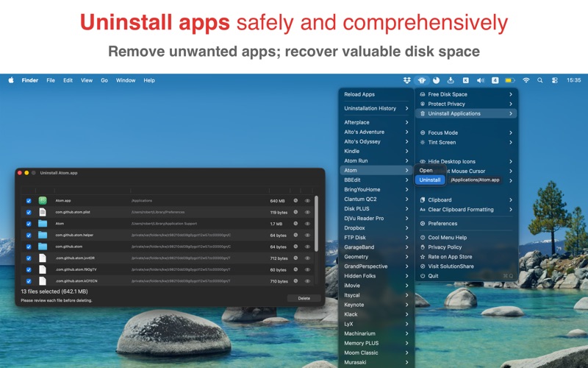Click the reveal icon for the 1.7 MB Atom folder

pyautogui.click(x=295, y=224)
